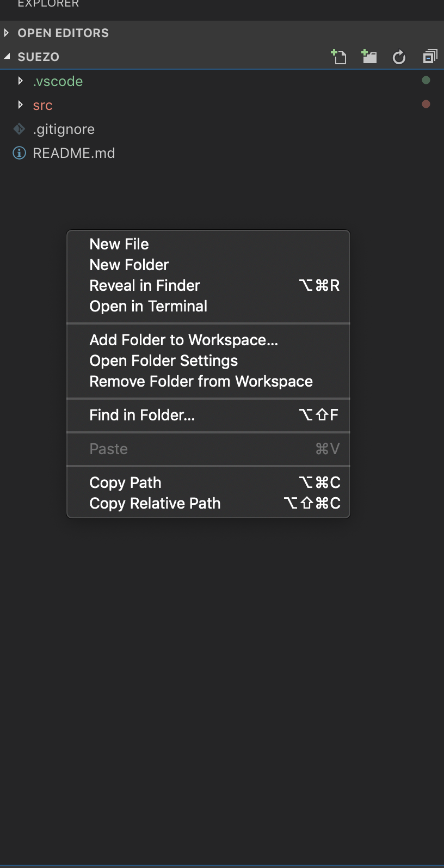Select Add Folder to Workspace option
The image size is (444, 868).
tap(183, 340)
